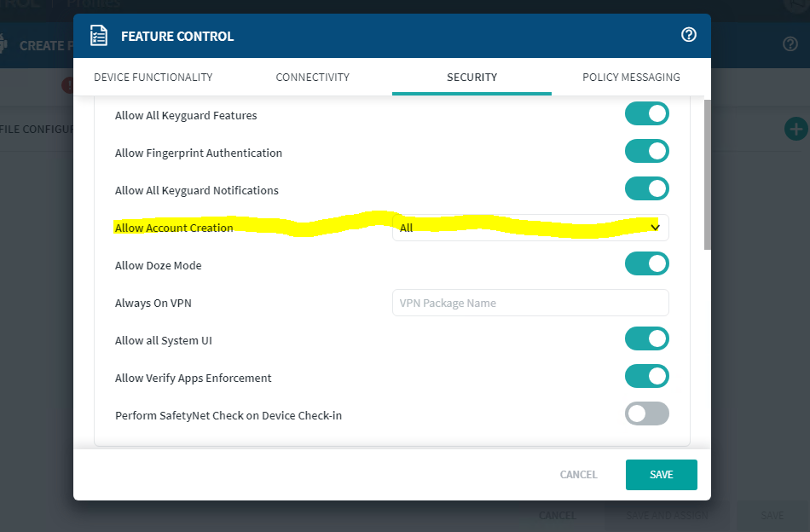Disable Allow All Keyguard Features

[647, 114]
